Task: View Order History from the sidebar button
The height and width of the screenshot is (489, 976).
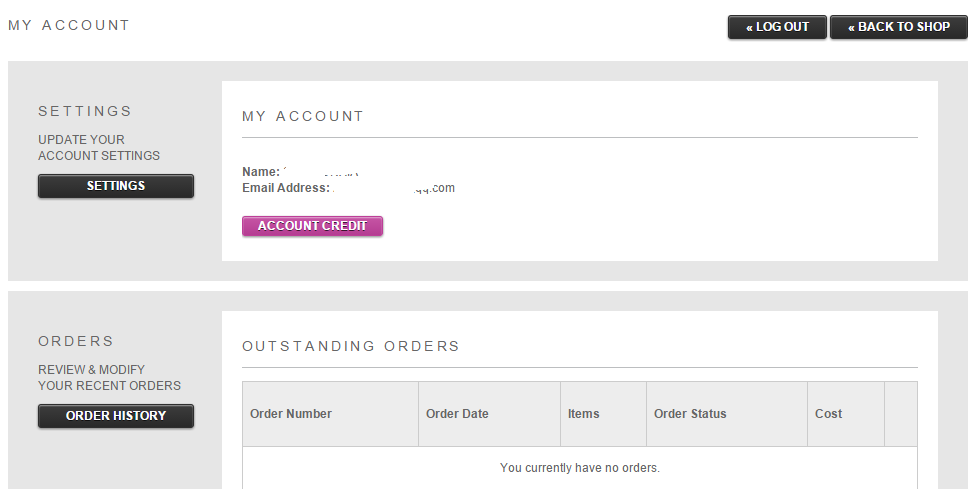Action: point(116,416)
